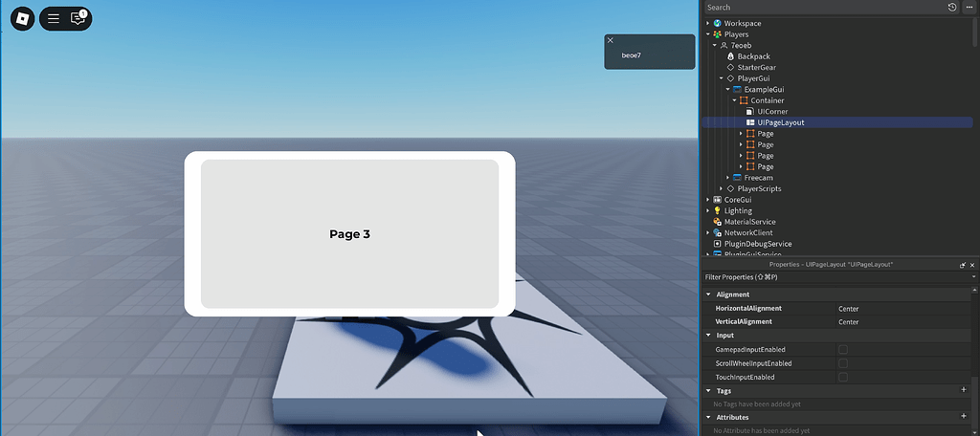Expand the Workspace tree node
The image size is (980, 436).
tap(708, 23)
